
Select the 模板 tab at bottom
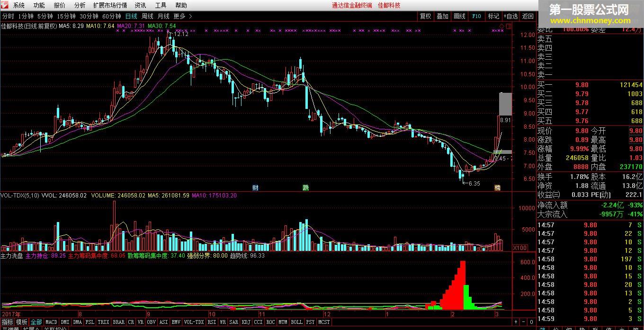click(x=22, y=322)
